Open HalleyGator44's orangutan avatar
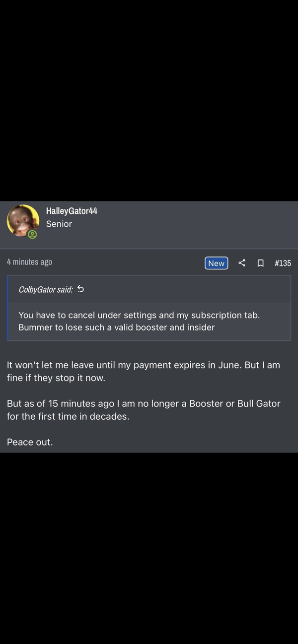The width and height of the screenshot is (298, 644). click(x=22, y=220)
